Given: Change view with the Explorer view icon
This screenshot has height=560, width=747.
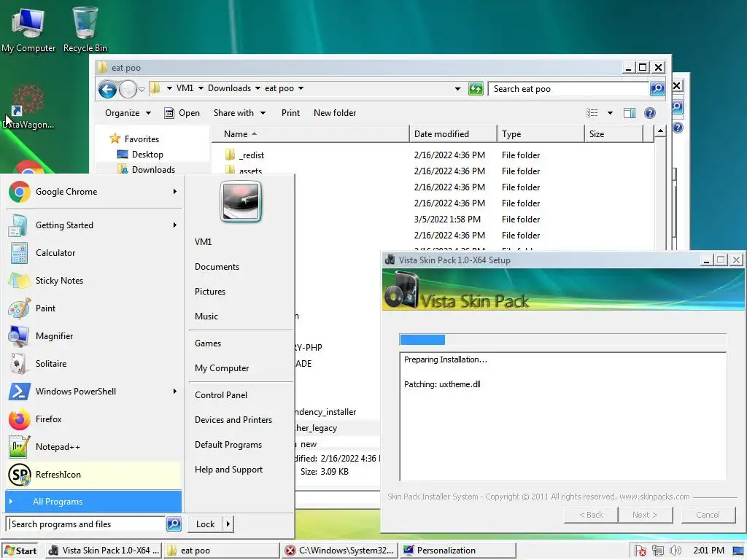Looking at the screenshot, I should click(x=592, y=113).
